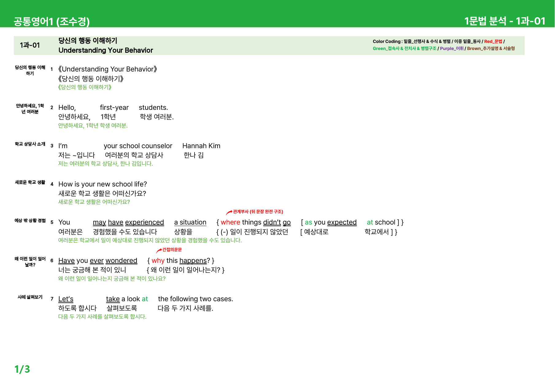Click the green word 'as' in sentence 5
Viewport: 555px width, 392px height.
(x=308, y=222)
